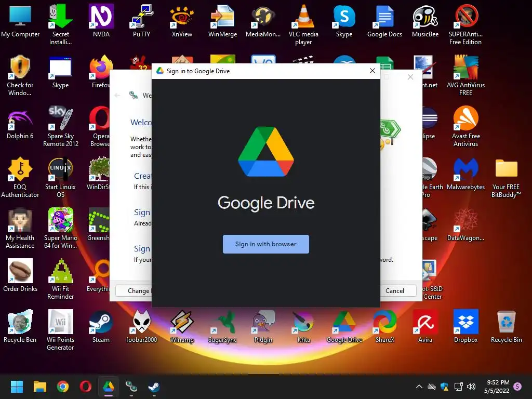Launch ShareX from the desktop
The image size is (532, 399).
coord(384,326)
